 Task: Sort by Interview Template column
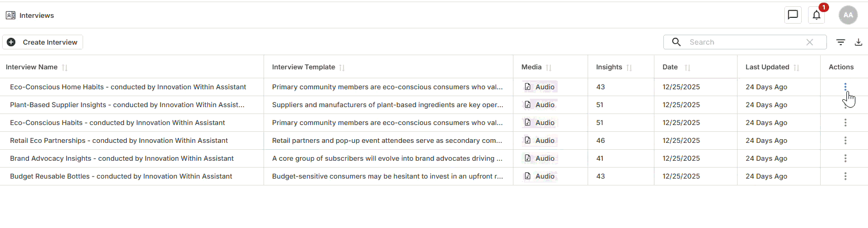click(342, 67)
